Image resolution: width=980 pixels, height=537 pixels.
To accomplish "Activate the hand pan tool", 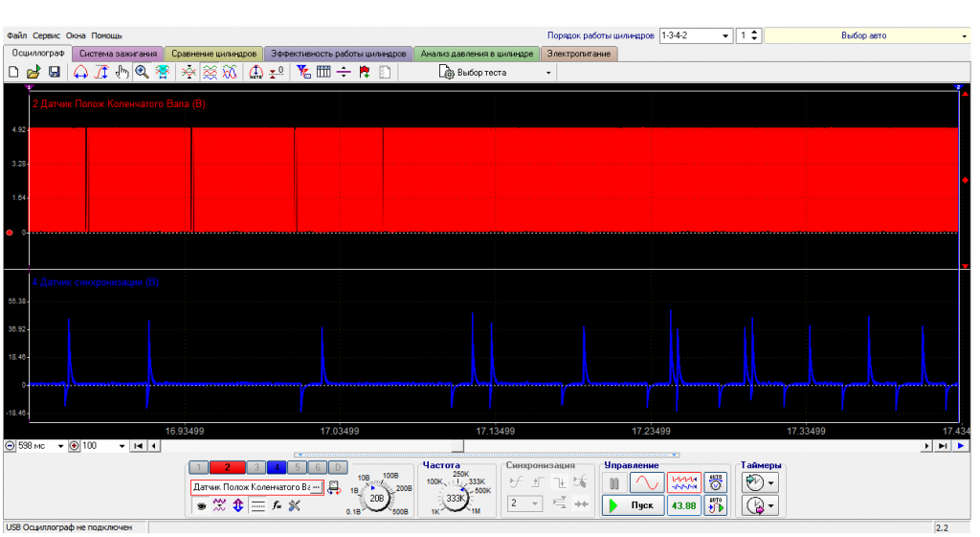I will (x=122, y=73).
